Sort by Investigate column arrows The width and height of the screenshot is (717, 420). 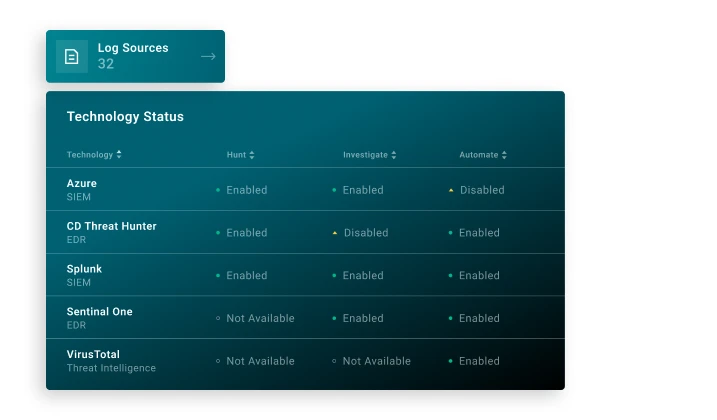(394, 155)
